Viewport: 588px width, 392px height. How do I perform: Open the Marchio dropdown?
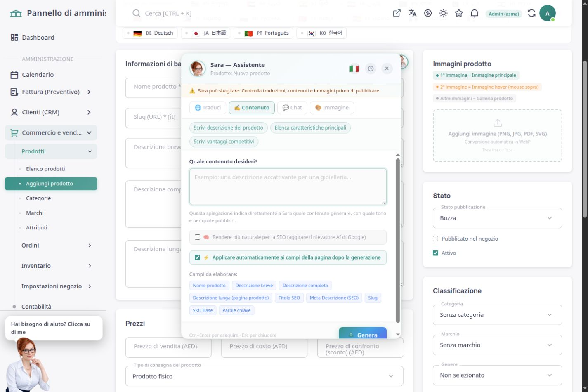(497, 345)
